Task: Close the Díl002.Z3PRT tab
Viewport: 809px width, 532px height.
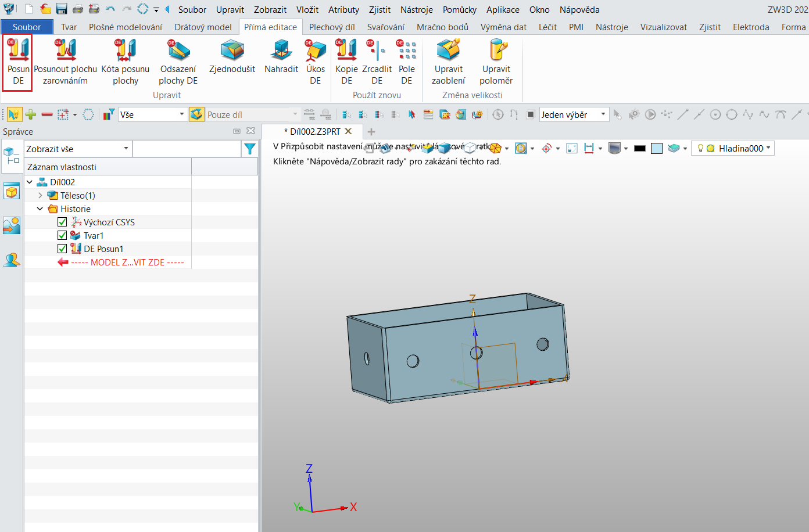Action: click(349, 131)
